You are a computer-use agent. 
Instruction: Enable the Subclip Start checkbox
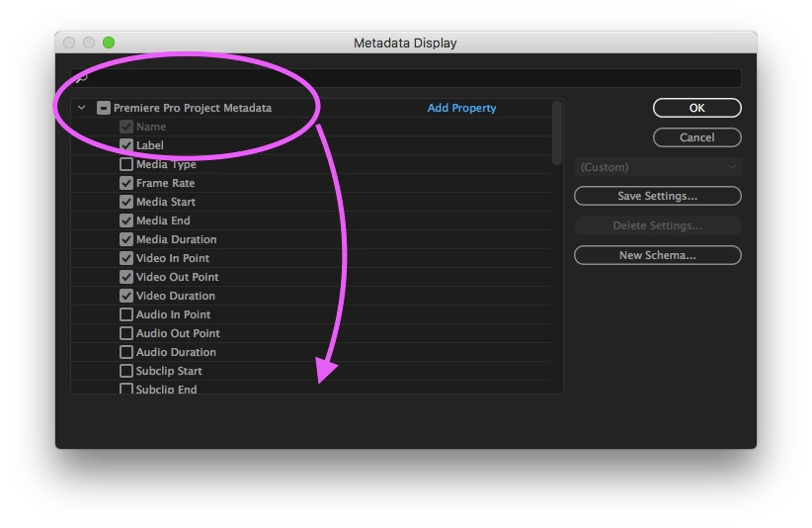[x=126, y=371]
